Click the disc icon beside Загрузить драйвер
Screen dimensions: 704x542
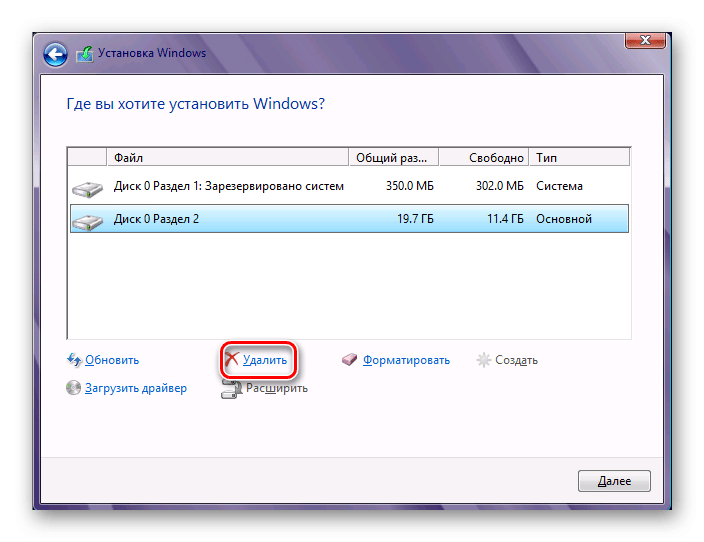click(74, 388)
